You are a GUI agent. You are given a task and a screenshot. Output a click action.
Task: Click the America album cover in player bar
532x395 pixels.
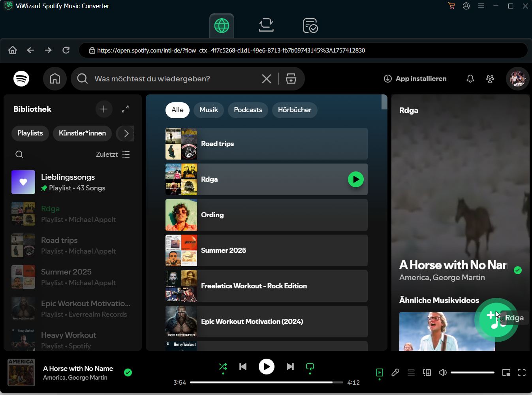click(21, 372)
